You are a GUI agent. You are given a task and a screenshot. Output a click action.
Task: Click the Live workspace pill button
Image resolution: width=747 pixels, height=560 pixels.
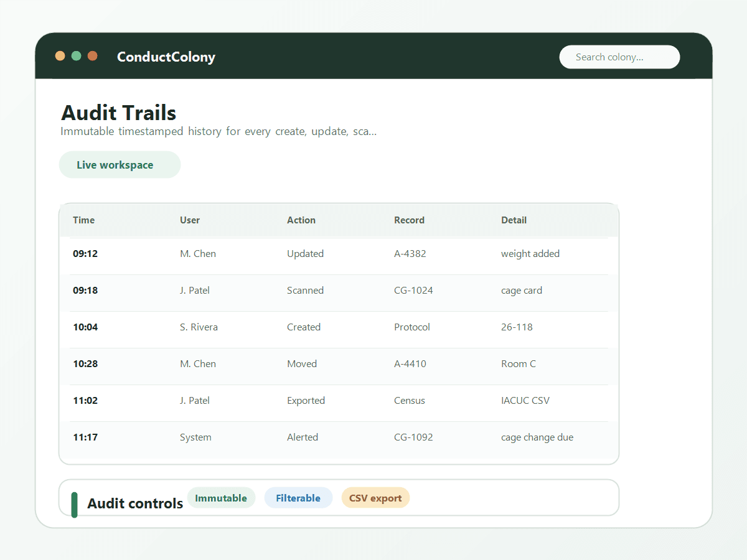pos(120,165)
